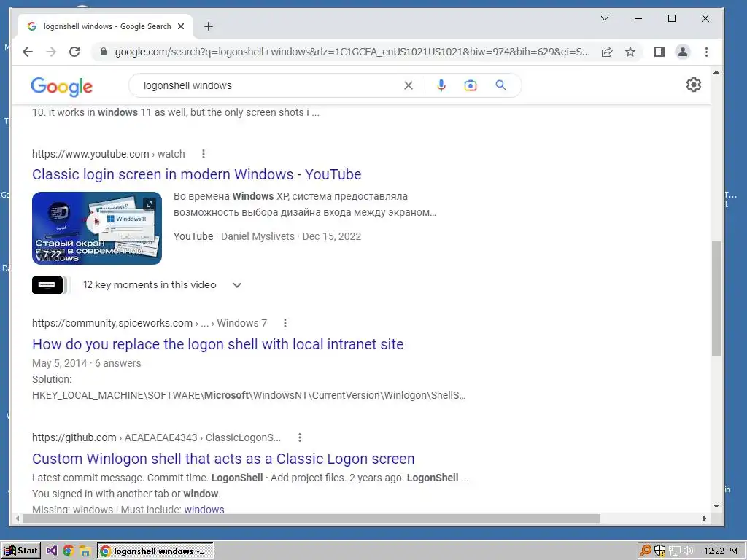Go to the Google logo homepage
The width and height of the screenshot is (747, 560).
point(62,86)
